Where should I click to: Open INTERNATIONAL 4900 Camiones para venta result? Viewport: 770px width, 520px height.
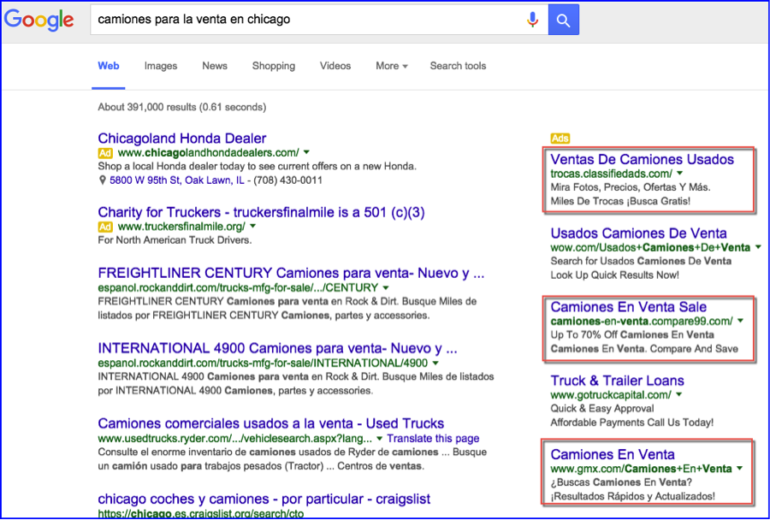click(x=277, y=349)
